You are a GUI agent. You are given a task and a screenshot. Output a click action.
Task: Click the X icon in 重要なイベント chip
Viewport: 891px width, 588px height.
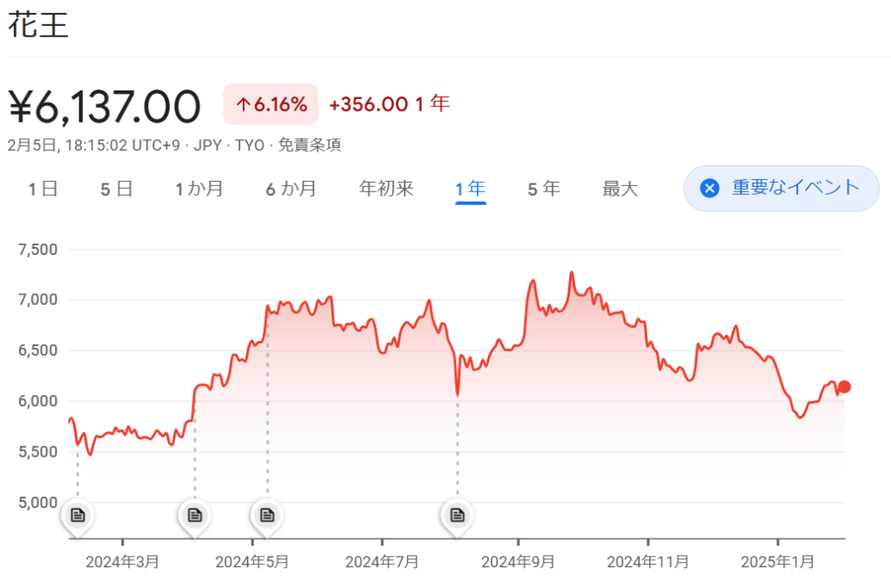coord(710,188)
